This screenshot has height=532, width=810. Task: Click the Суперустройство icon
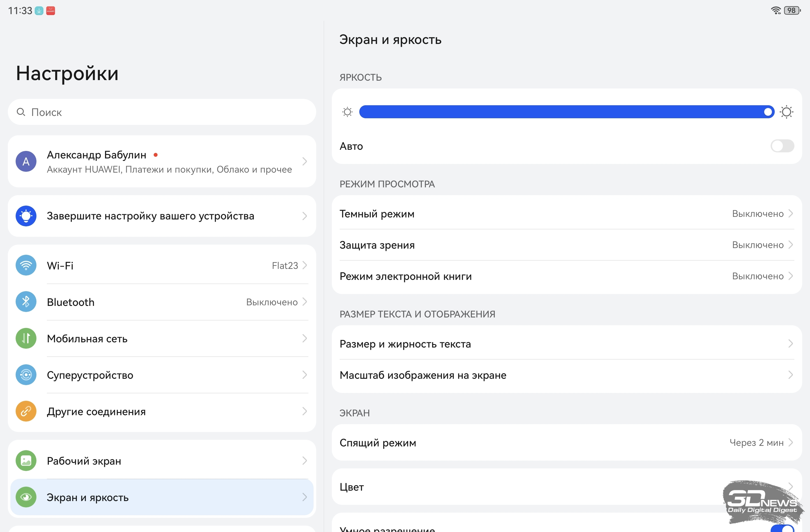point(26,375)
